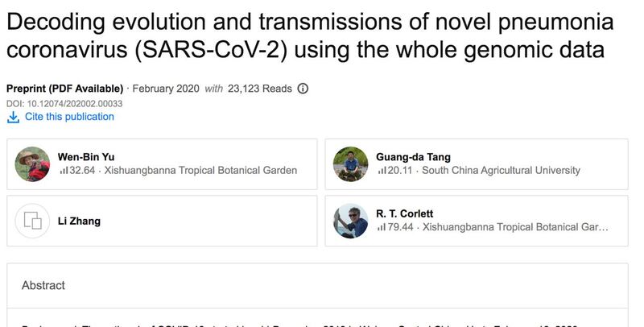This screenshot has height=327, width=644.
Task: Open R. T. Corlett's profile photo
Action: point(351,221)
